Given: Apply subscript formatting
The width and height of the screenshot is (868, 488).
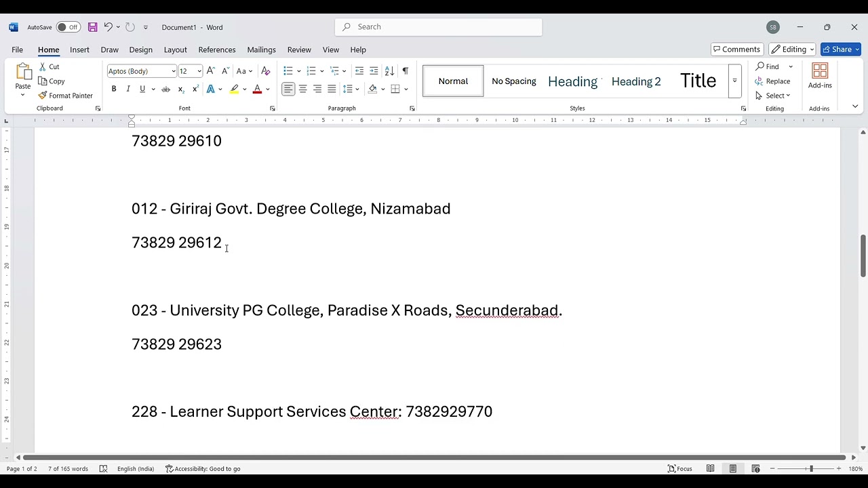Looking at the screenshot, I should [x=181, y=89].
